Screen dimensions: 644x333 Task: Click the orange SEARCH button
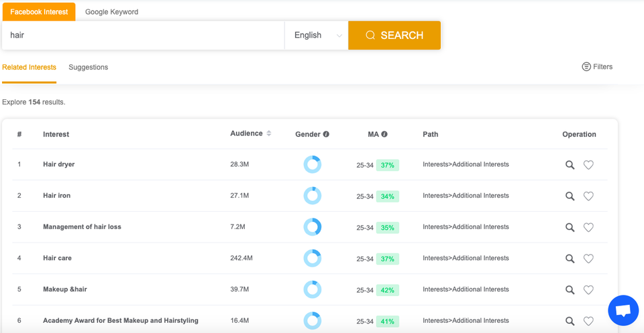pyautogui.click(x=394, y=36)
